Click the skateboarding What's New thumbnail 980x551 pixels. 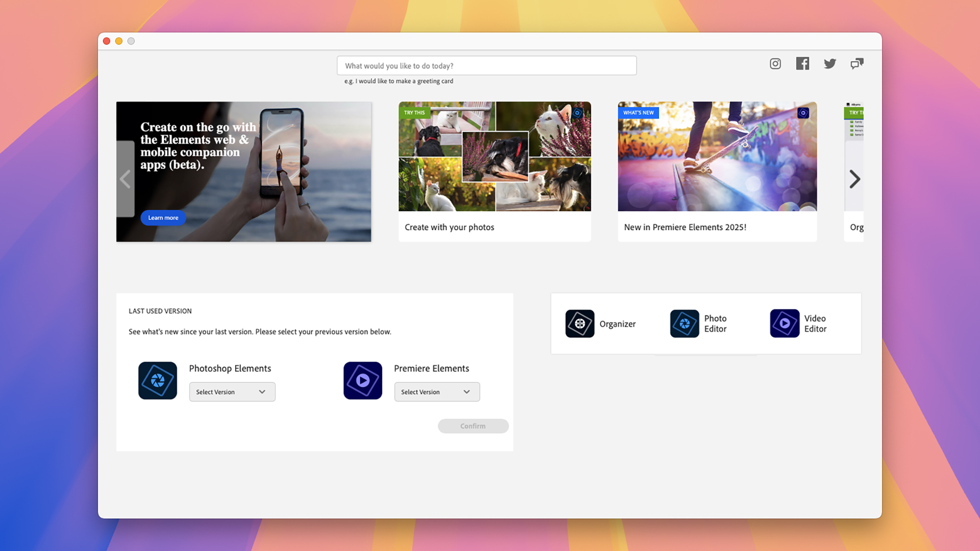[x=716, y=156]
